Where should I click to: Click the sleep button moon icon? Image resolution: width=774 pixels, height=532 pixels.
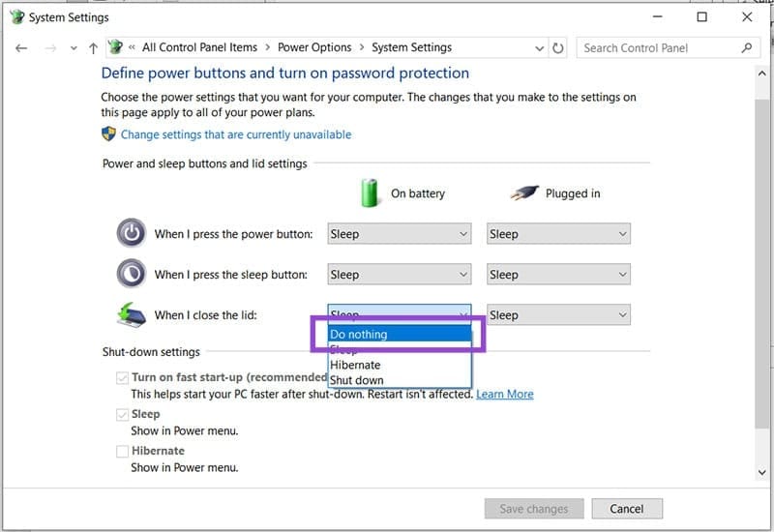click(x=132, y=274)
